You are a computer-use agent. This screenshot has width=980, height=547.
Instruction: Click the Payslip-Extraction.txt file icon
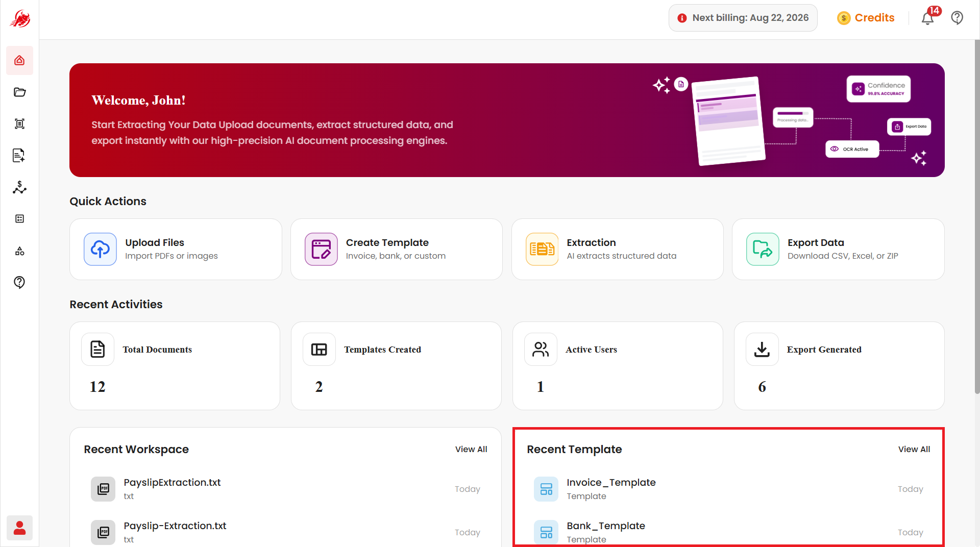[x=103, y=532]
